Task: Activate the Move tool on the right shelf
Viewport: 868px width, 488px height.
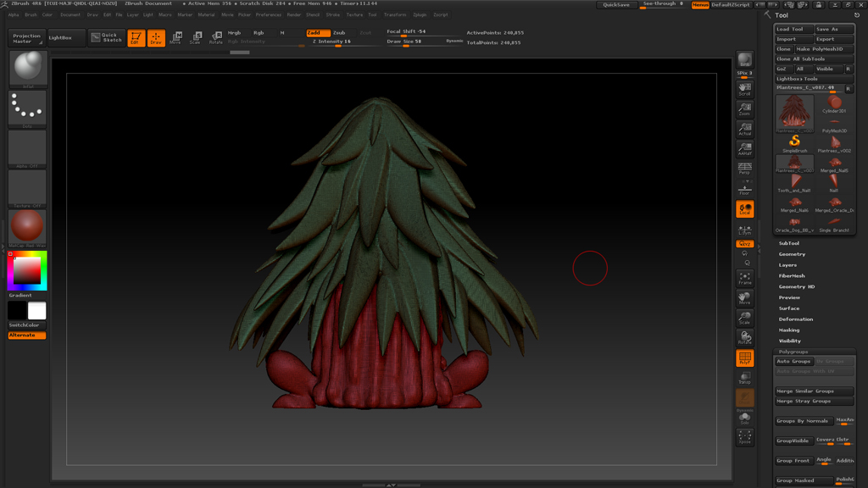Action: [x=744, y=295]
